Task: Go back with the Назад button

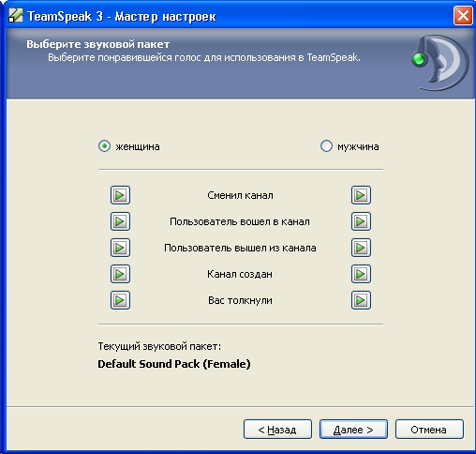Action: 277,430
